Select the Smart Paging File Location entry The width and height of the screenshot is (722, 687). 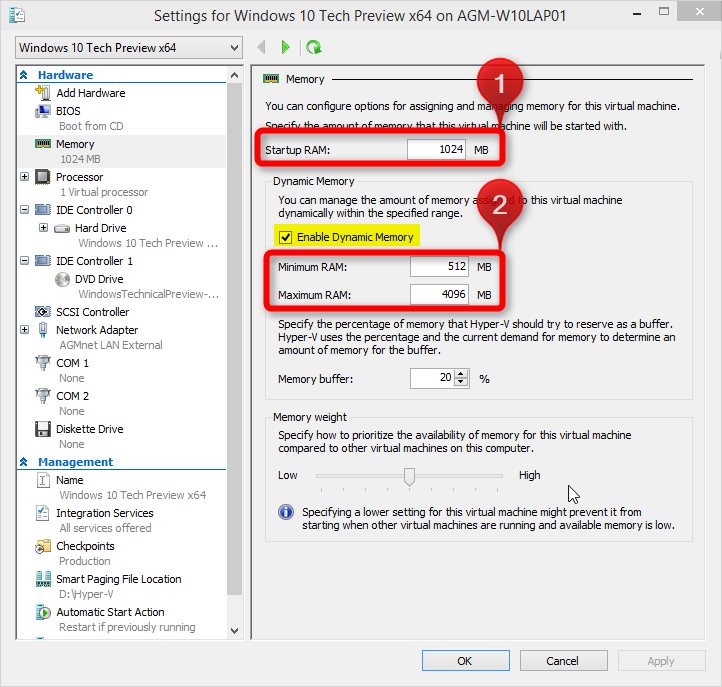point(119,579)
